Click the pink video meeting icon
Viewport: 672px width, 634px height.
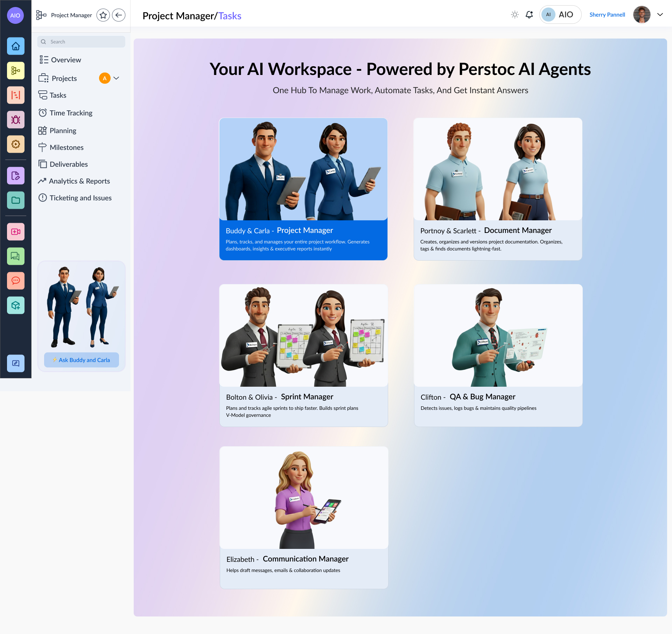click(16, 232)
